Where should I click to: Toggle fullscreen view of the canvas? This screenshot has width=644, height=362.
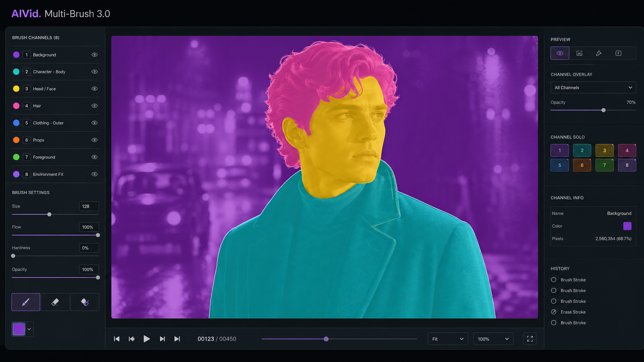coord(530,339)
